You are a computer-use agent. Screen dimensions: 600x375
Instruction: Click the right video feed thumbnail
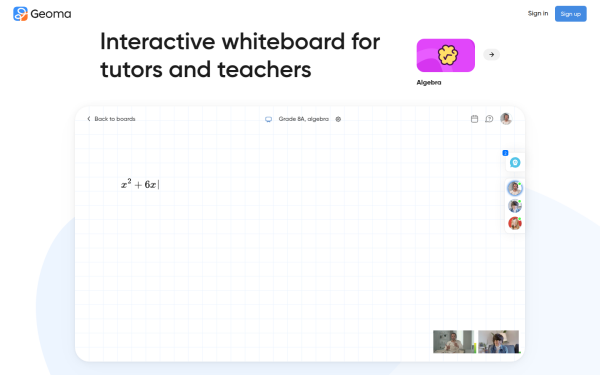[x=499, y=342]
